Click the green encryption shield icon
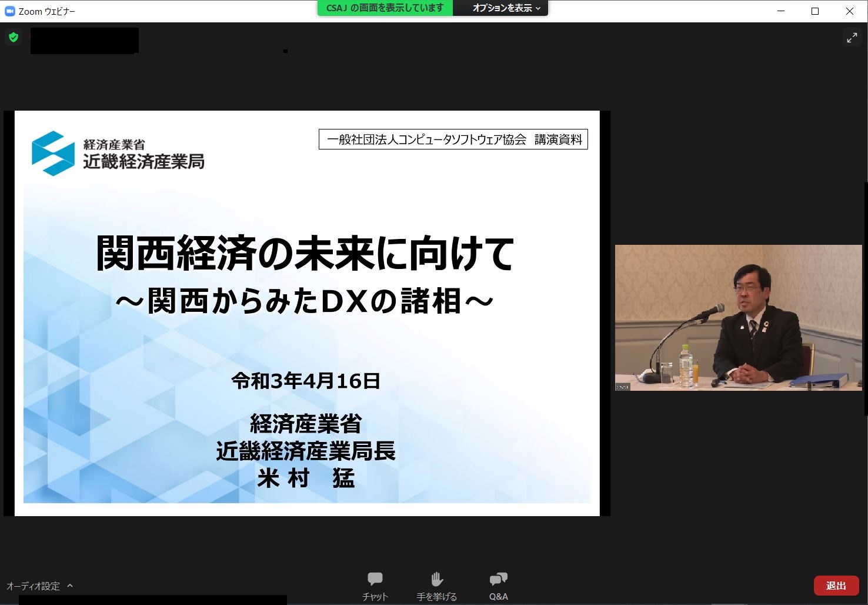The image size is (868, 605). coord(14,38)
